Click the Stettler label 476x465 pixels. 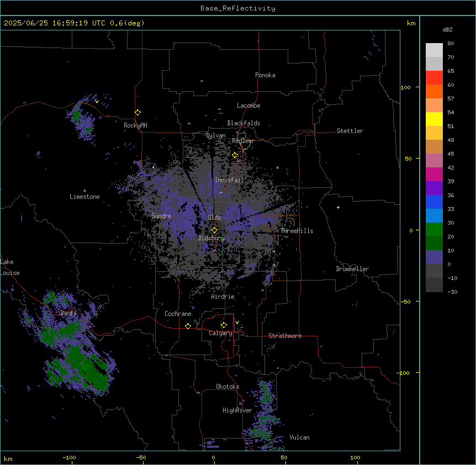pos(350,131)
